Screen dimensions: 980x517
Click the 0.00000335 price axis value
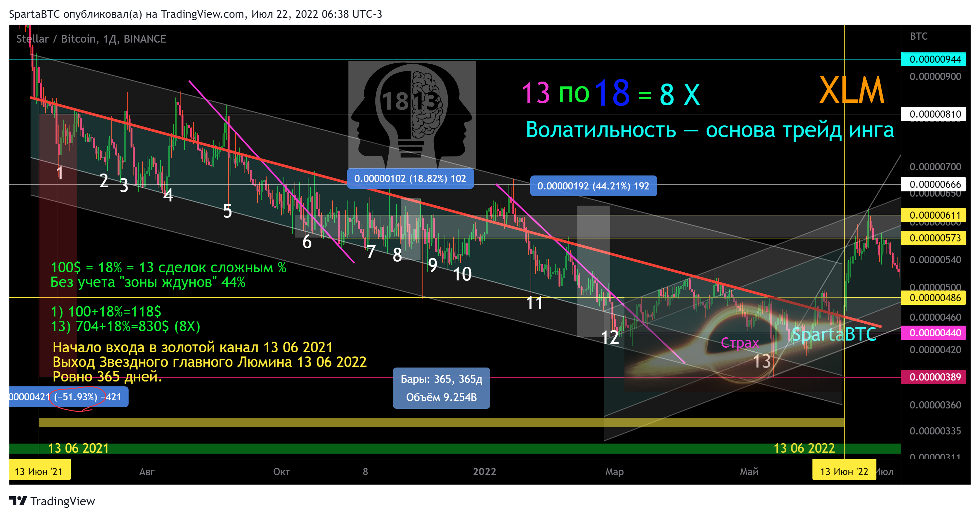935,431
